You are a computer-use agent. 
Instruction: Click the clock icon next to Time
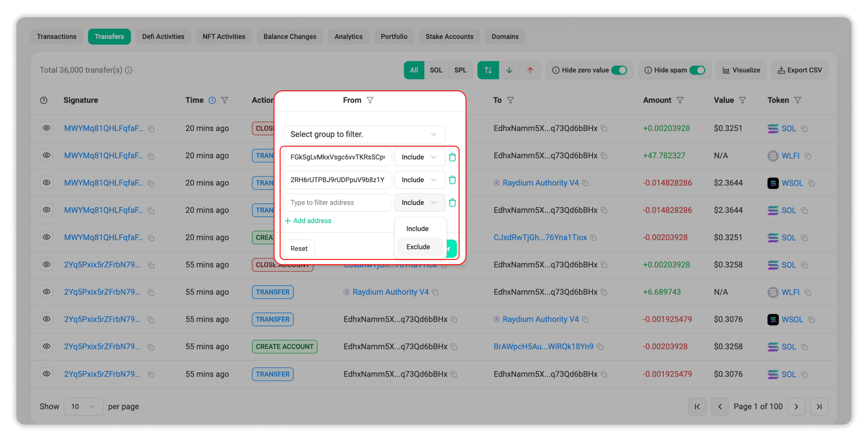[x=212, y=100]
